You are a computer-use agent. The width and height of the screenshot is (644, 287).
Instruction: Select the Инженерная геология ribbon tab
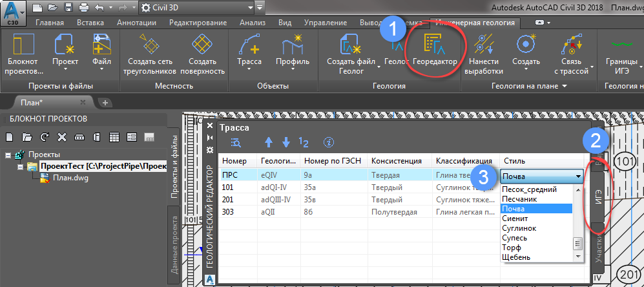point(475,23)
